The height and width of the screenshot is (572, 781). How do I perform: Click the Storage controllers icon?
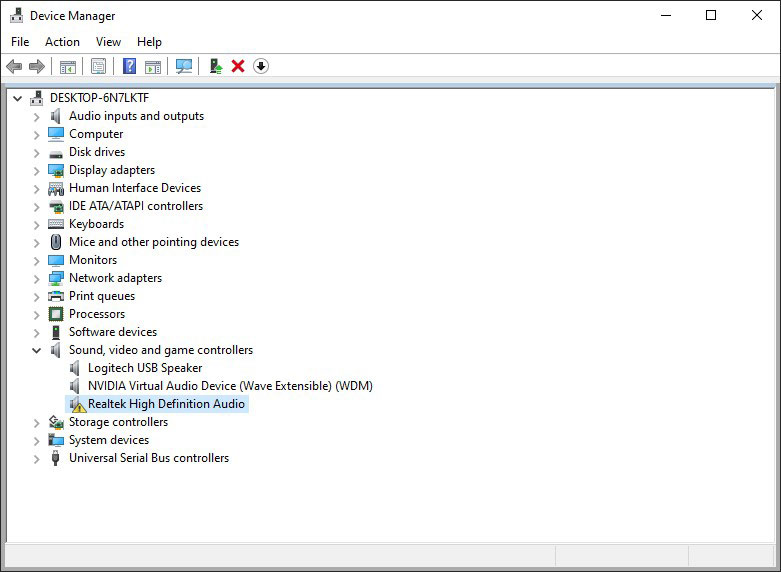(56, 422)
